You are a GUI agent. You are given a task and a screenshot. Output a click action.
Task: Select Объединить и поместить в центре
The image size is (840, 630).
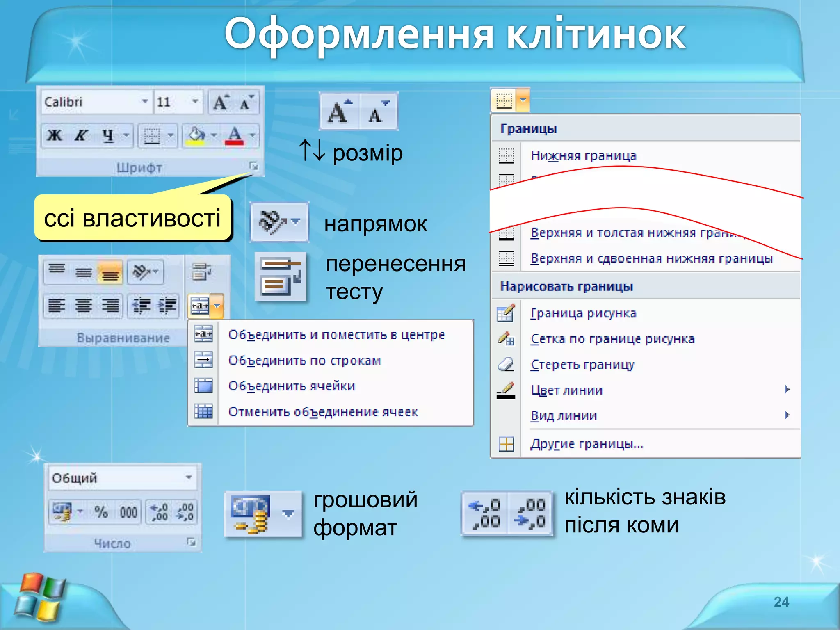tap(331, 334)
